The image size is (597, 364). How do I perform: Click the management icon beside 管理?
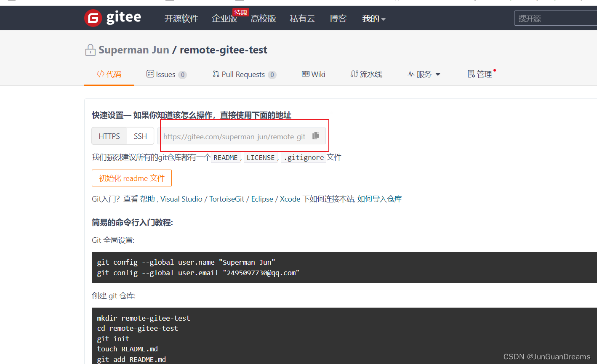tap(471, 74)
